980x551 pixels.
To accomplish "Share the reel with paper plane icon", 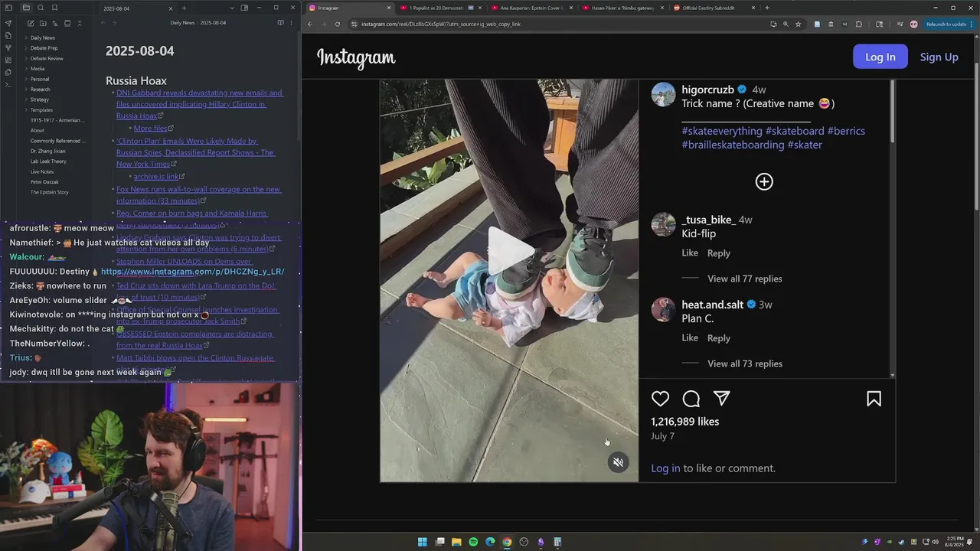I will [x=722, y=399].
